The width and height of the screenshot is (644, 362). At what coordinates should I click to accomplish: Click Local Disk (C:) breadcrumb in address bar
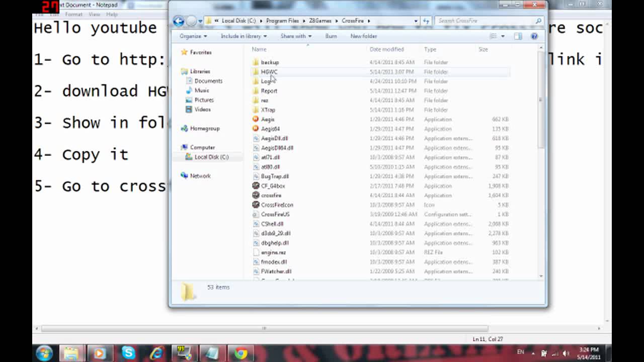pos(238,21)
